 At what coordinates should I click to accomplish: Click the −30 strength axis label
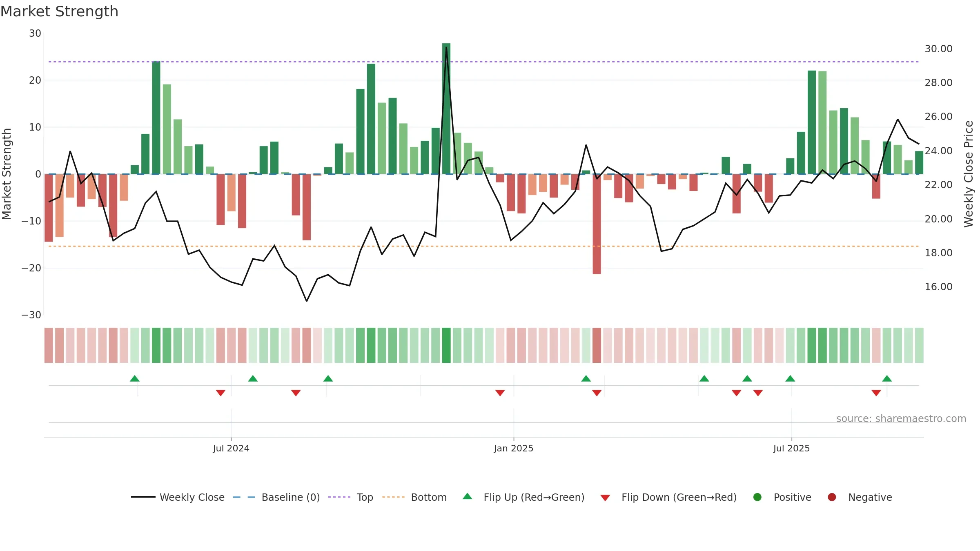coord(31,315)
